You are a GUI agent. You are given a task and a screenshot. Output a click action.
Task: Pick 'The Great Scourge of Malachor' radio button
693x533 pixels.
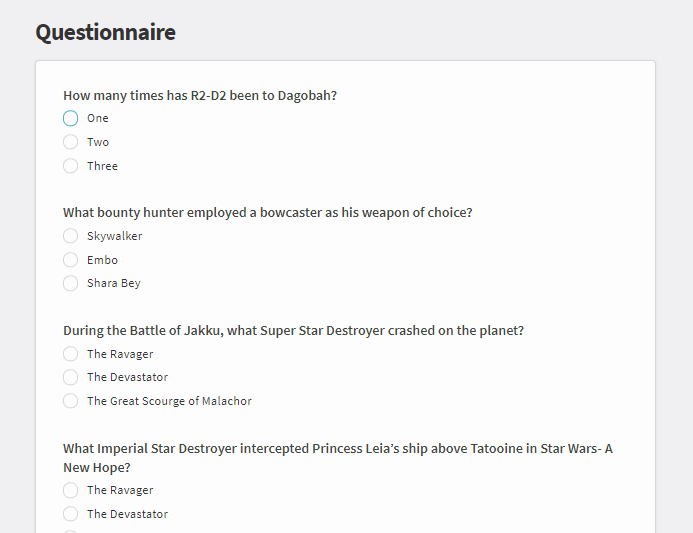[70, 401]
